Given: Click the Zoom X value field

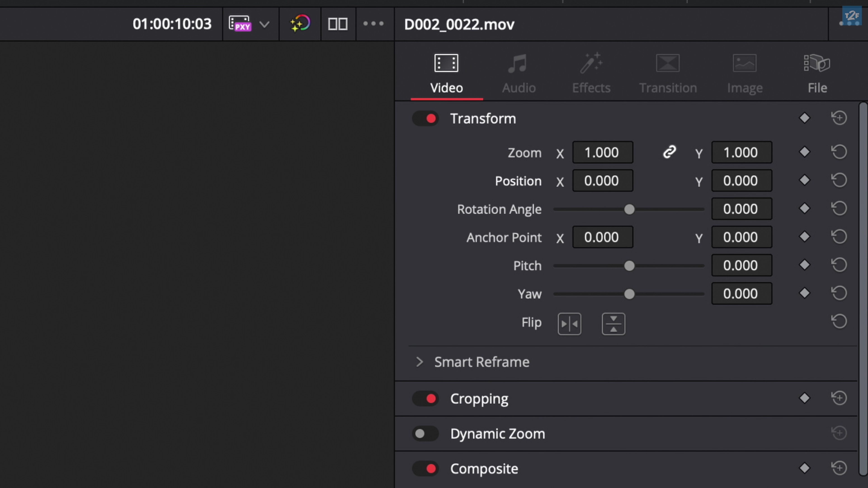Looking at the screenshot, I should pyautogui.click(x=602, y=152).
